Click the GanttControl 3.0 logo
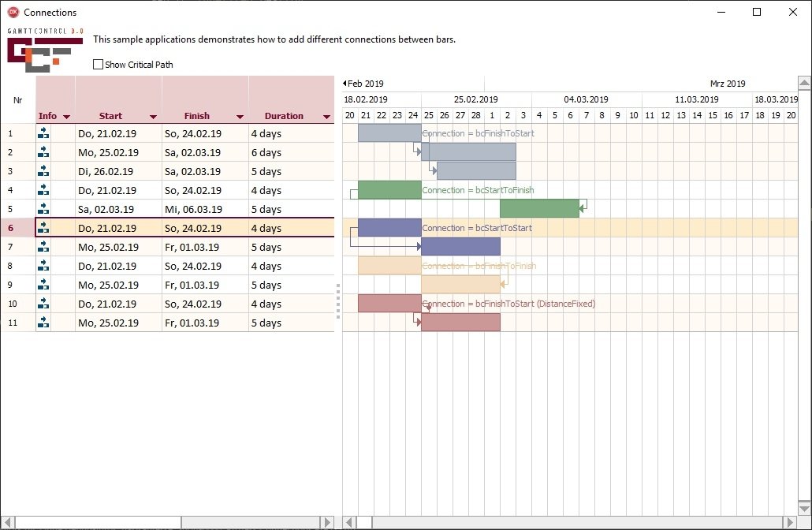The height and width of the screenshot is (530, 812). click(45, 50)
